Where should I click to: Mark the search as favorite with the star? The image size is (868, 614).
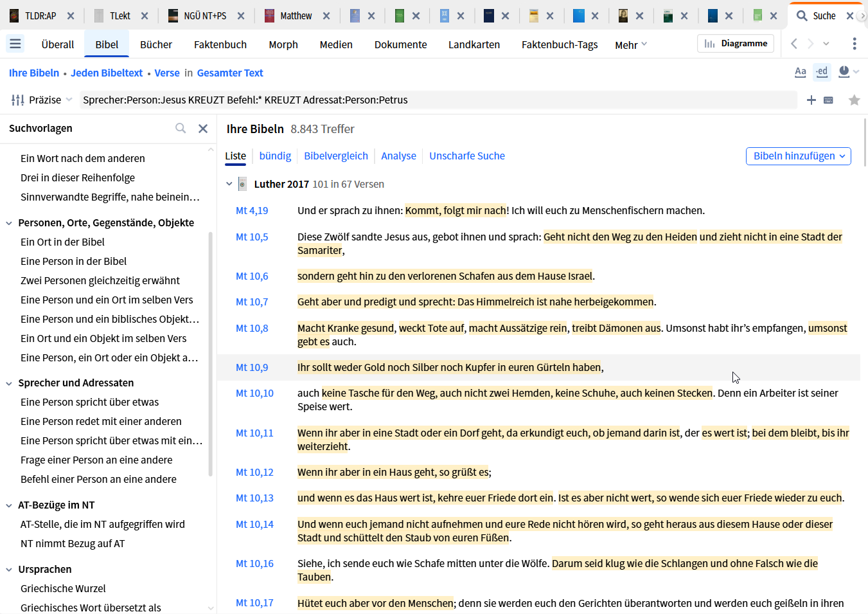click(x=854, y=100)
